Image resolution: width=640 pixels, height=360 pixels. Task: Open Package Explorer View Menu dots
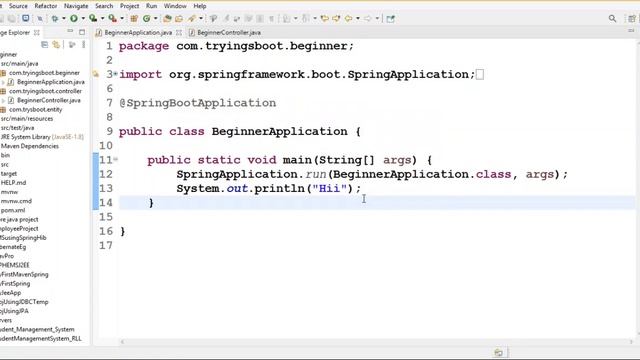(x=84, y=44)
